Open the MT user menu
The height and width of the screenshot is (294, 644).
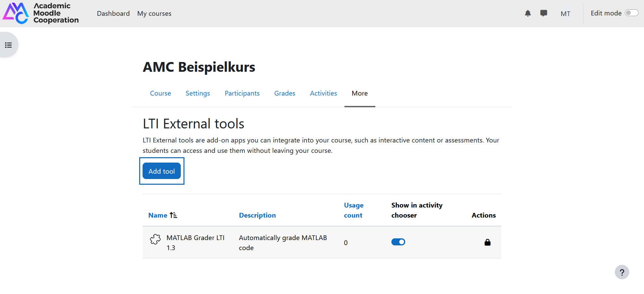[566, 14]
